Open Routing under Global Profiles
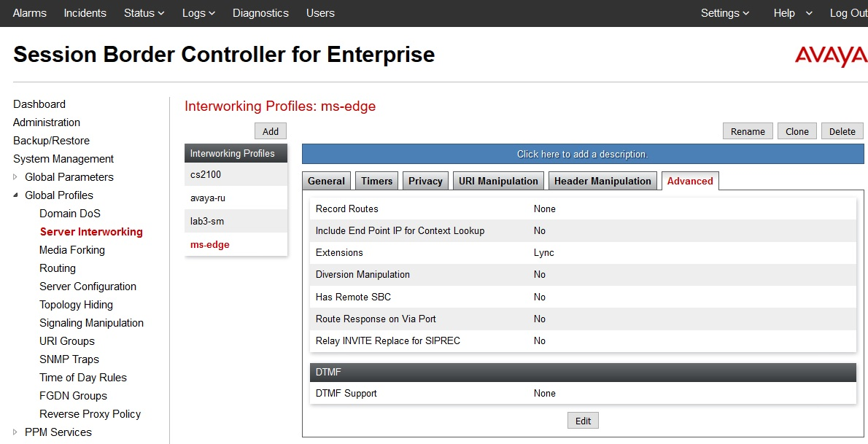 pyautogui.click(x=58, y=268)
